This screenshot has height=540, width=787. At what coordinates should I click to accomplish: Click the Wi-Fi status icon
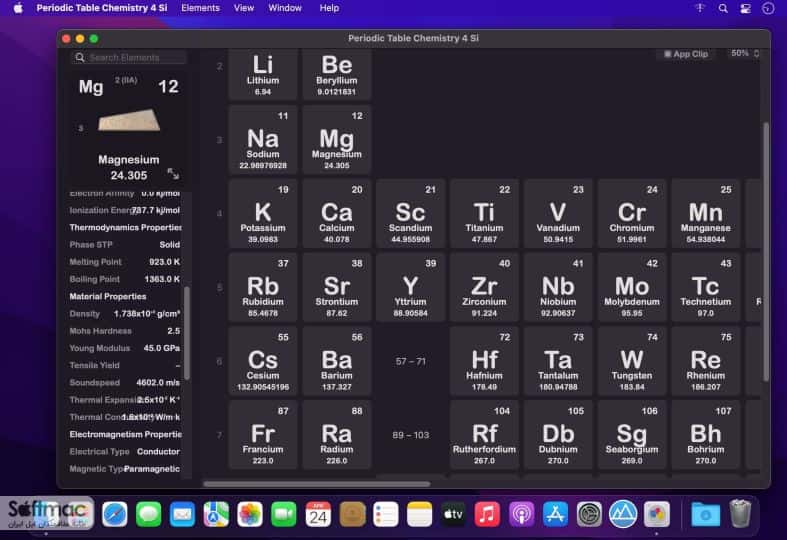[x=700, y=8]
